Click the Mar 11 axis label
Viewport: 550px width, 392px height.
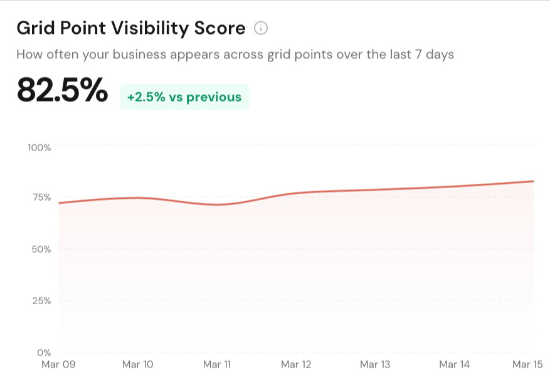[217, 364]
